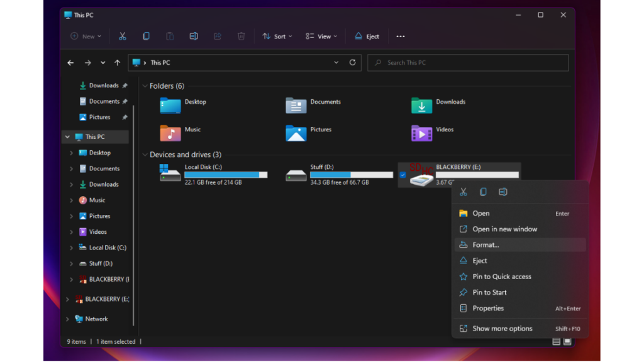
Task: Click the Rename icon in context menu
Action: (x=503, y=192)
